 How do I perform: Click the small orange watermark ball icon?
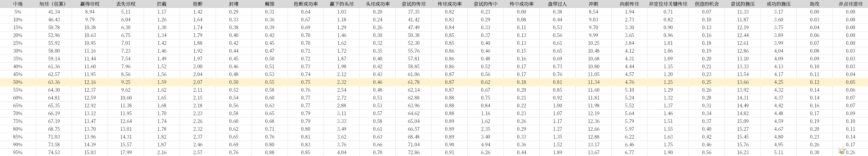point(841,150)
